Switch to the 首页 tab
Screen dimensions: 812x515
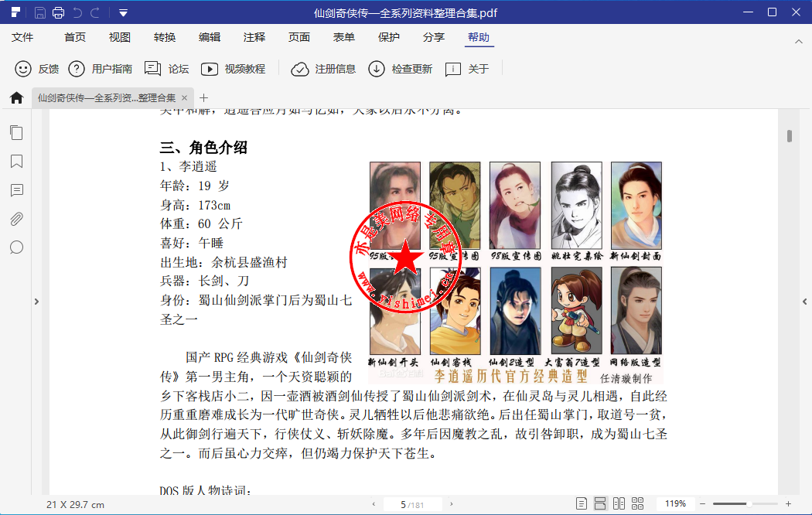point(75,37)
